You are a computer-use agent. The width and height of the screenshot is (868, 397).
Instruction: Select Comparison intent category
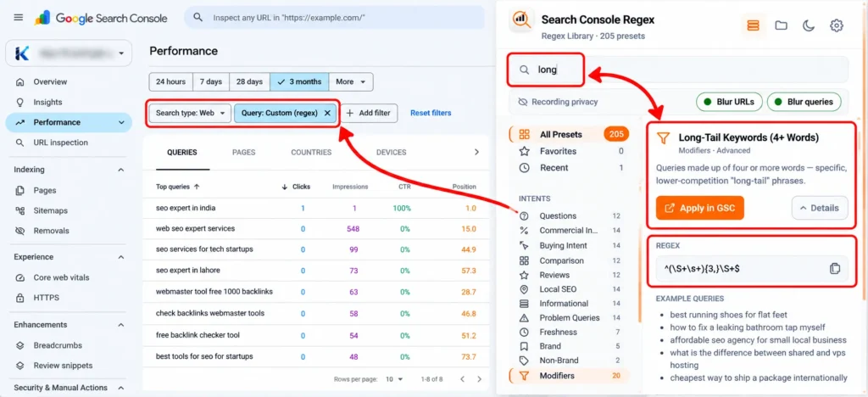(570, 260)
